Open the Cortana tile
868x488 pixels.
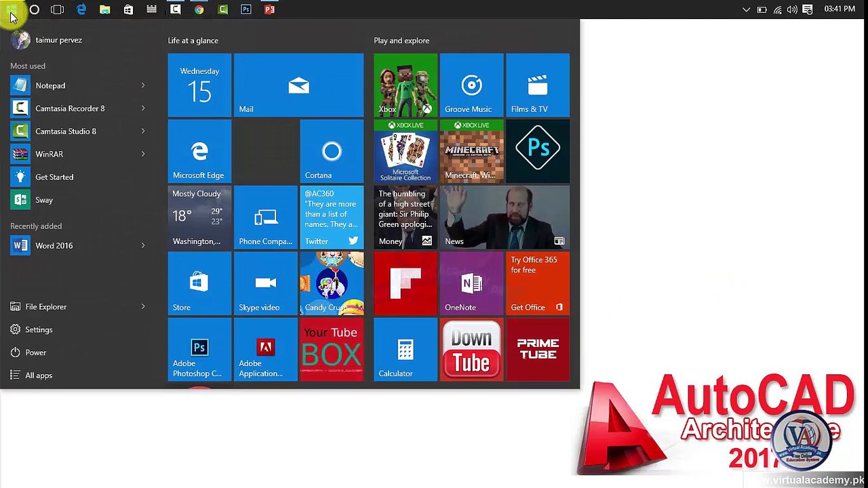pyautogui.click(x=332, y=152)
